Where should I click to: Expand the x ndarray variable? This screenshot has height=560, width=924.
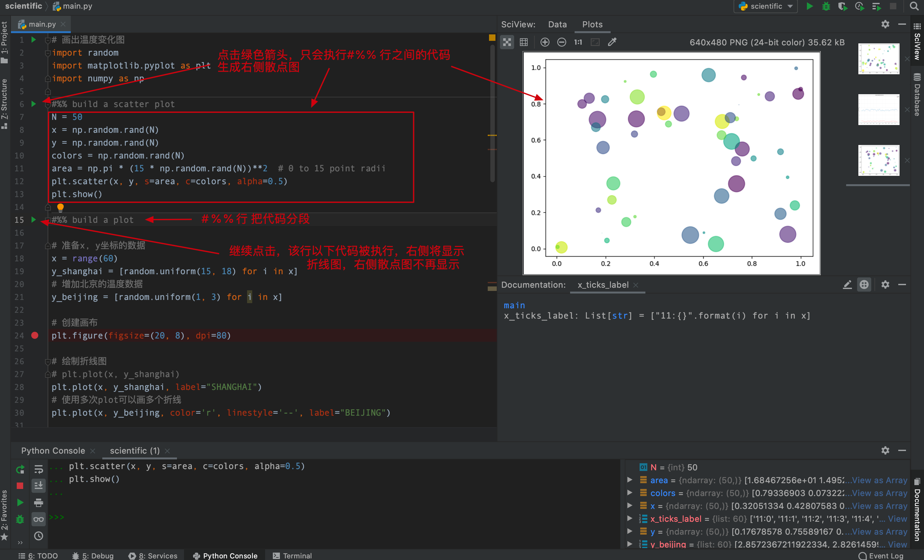tap(630, 506)
